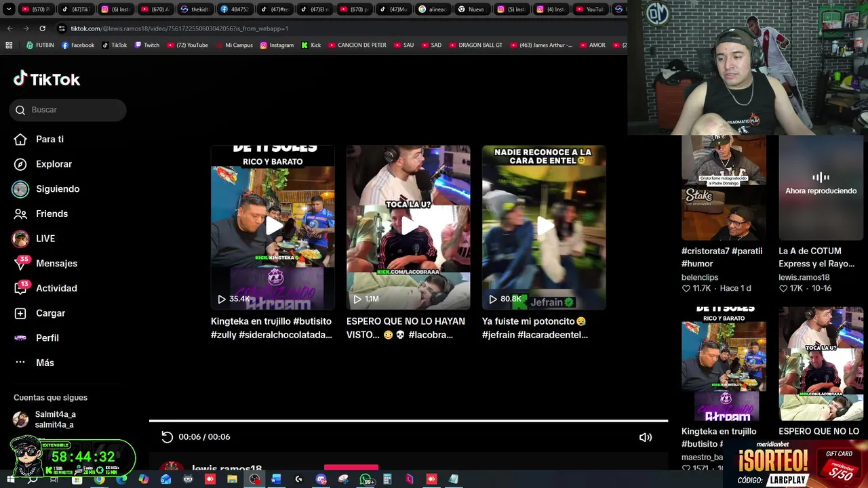Open the Kick bookmark

point(311,45)
